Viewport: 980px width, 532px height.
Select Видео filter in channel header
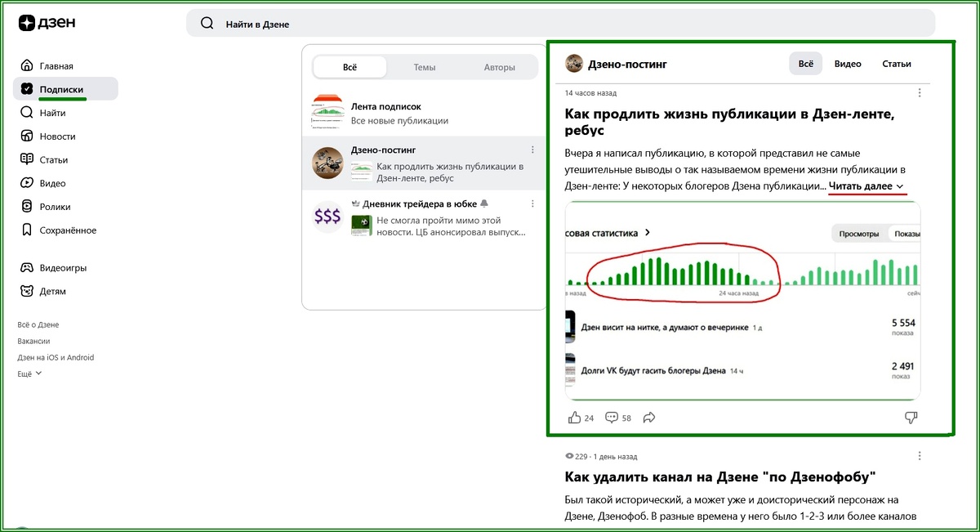848,64
